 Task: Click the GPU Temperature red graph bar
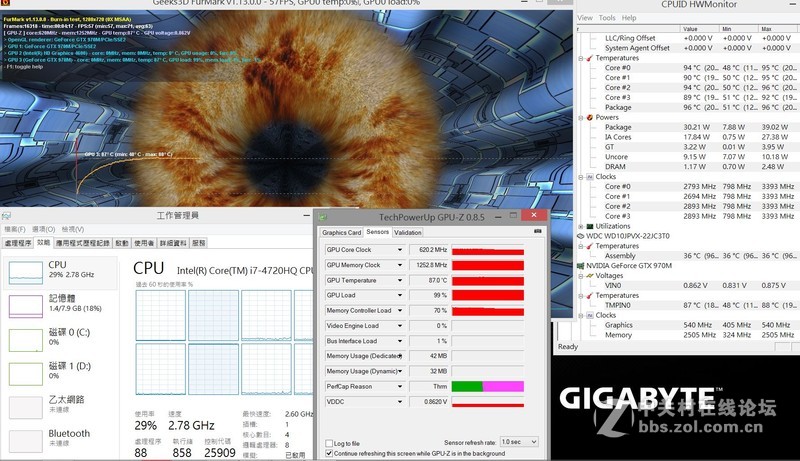coord(488,280)
